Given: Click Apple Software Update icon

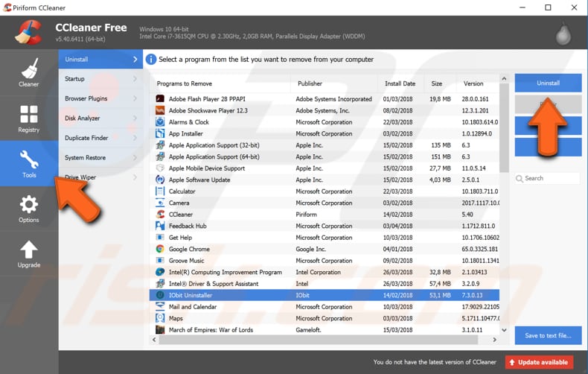Looking at the screenshot, I should click(160, 180).
